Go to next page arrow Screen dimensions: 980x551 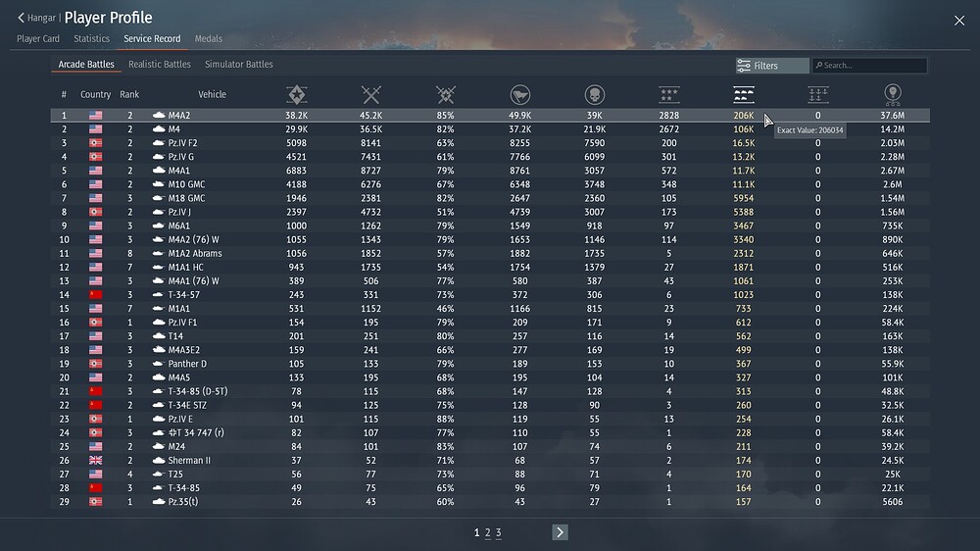[560, 532]
